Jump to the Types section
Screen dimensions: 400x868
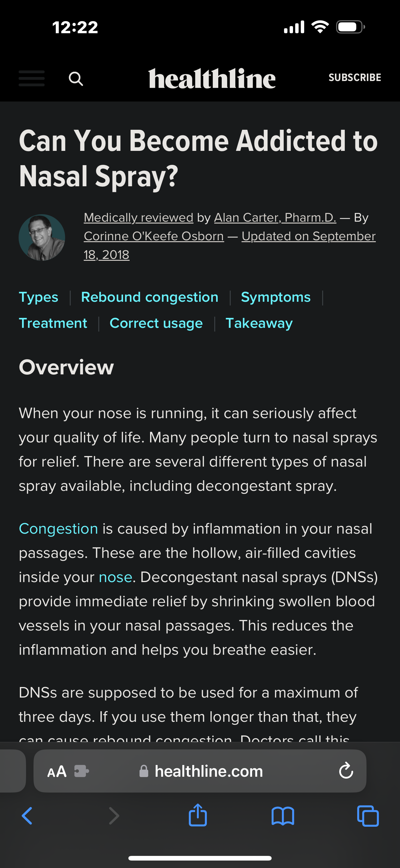(x=38, y=297)
